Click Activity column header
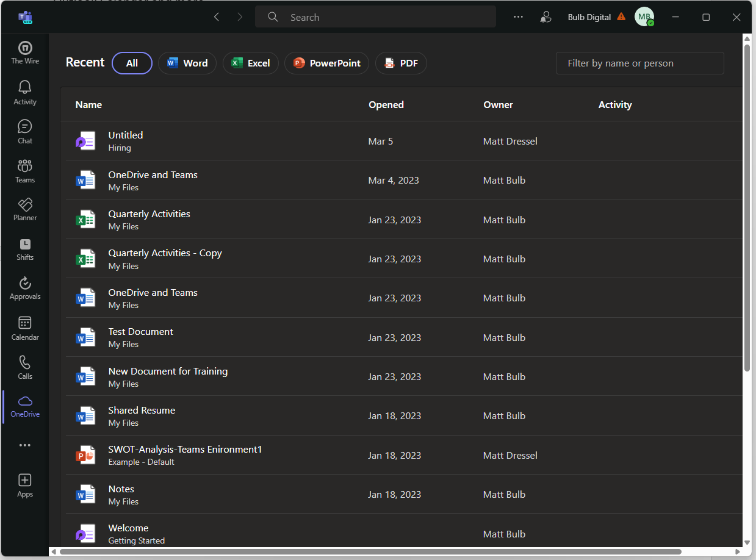The height and width of the screenshot is (560, 756). point(615,105)
